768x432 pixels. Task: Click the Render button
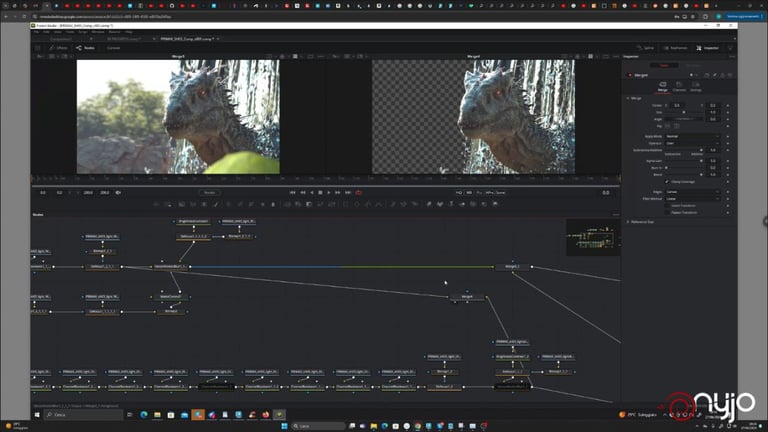pos(210,192)
